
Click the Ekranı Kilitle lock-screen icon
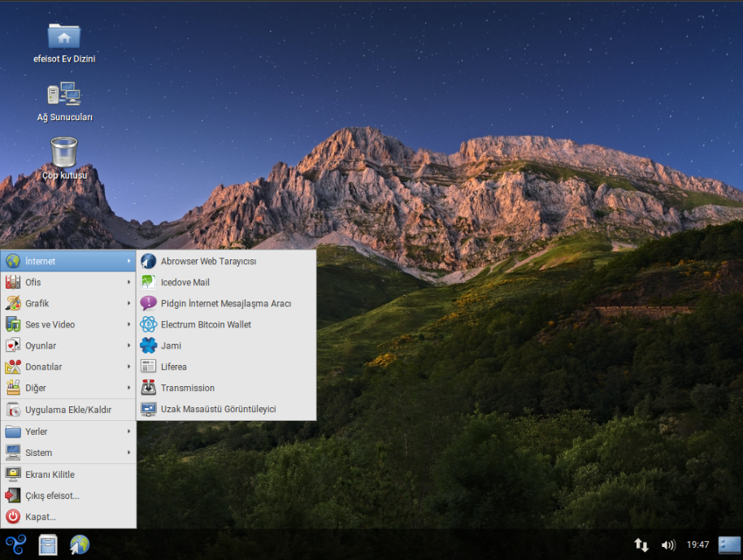pyautogui.click(x=13, y=474)
